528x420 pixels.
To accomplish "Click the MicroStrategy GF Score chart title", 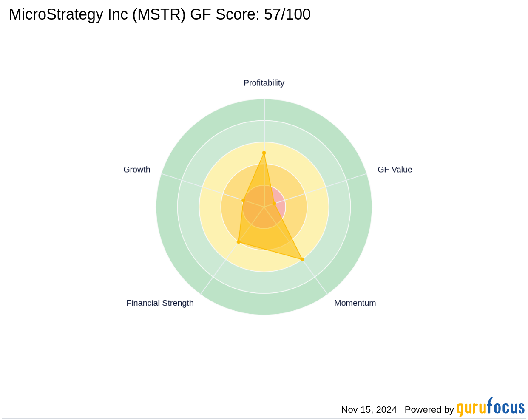I will point(160,14).
